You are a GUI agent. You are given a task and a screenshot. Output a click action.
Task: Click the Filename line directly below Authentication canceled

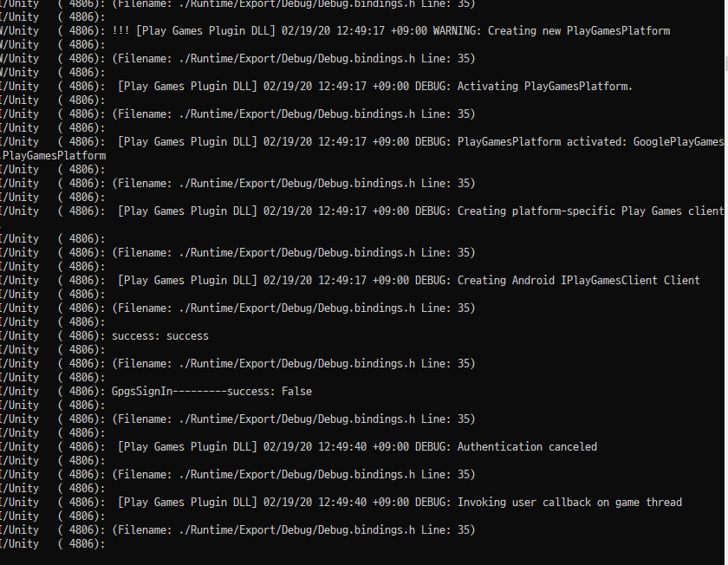point(294,475)
